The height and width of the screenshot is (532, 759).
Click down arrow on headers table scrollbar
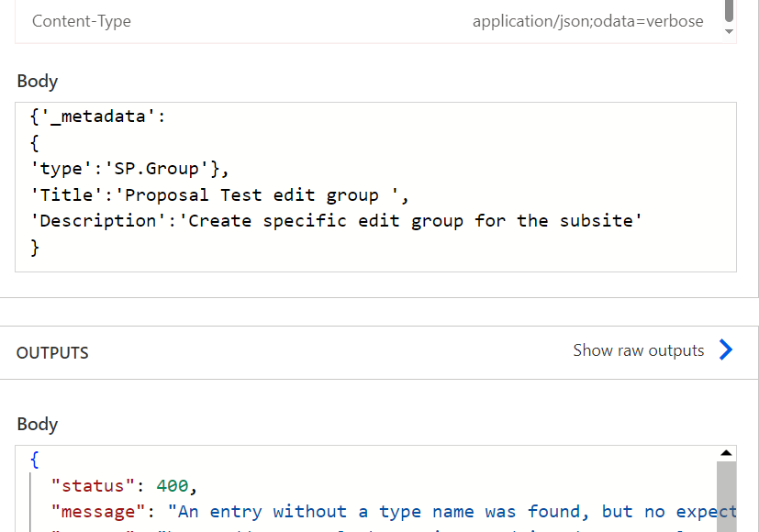click(x=729, y=31)
